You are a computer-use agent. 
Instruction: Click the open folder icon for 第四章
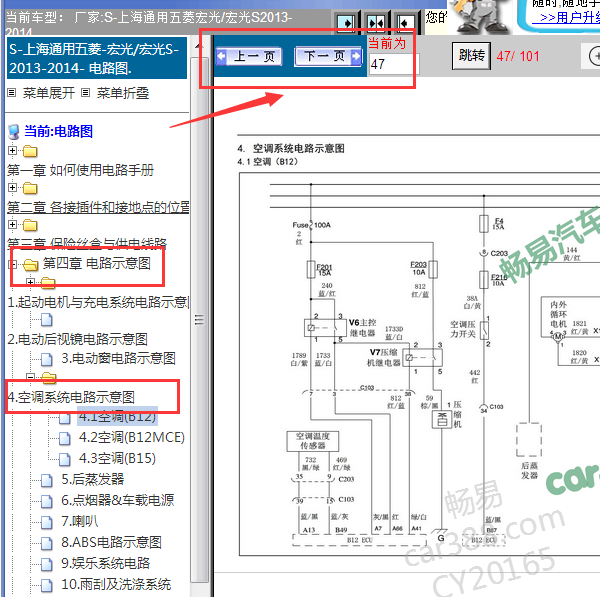31,264
